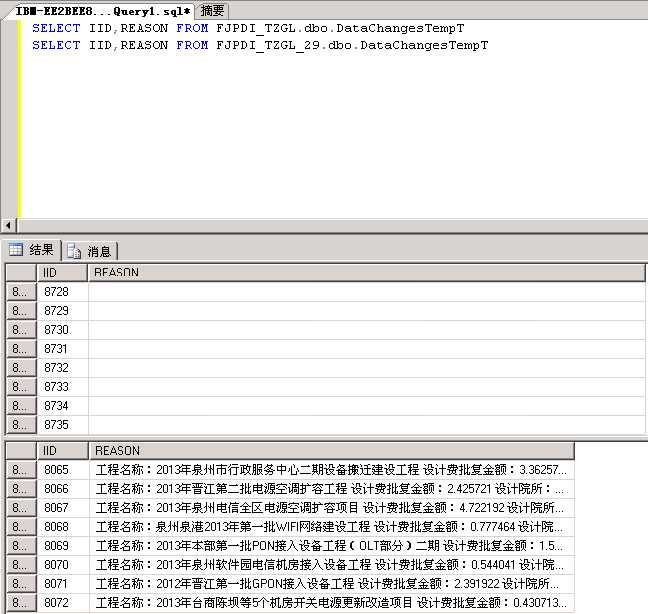
Task: Click the IID cell 8734
Action: [62, 406]
